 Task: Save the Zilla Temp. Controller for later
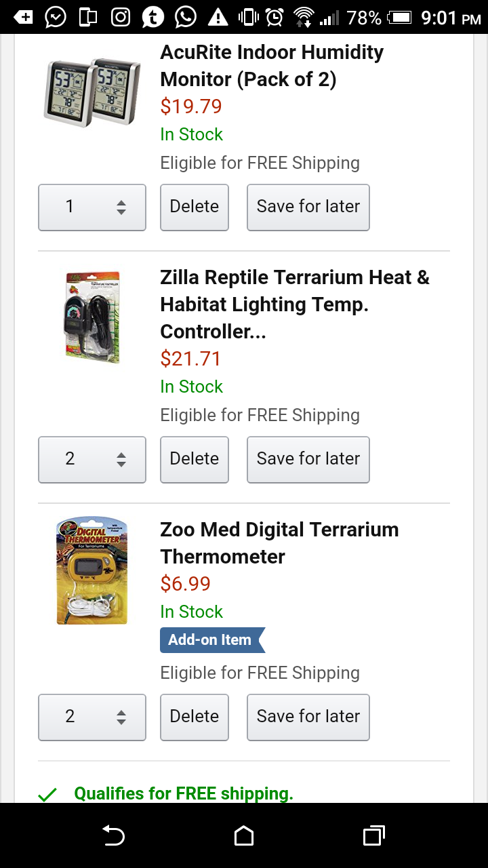(x=308, y=460)
